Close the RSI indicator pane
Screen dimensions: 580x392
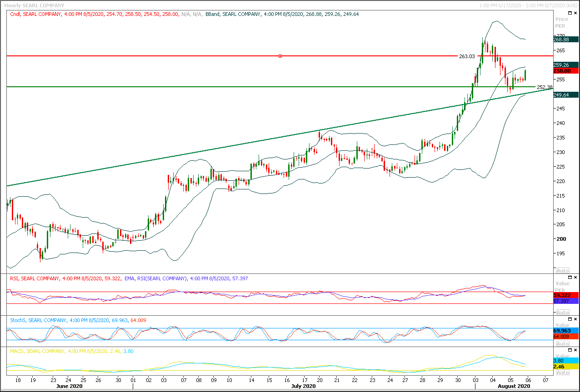575,277
